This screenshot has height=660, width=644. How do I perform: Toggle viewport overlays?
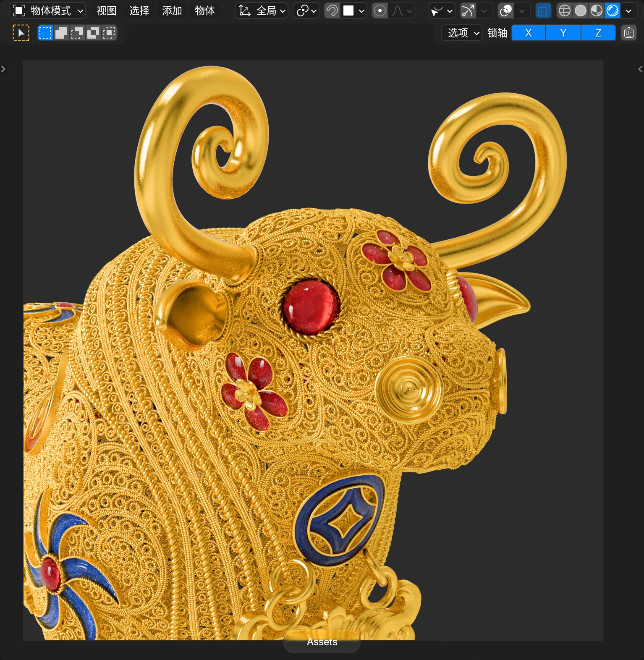click(x=506, y=10)
